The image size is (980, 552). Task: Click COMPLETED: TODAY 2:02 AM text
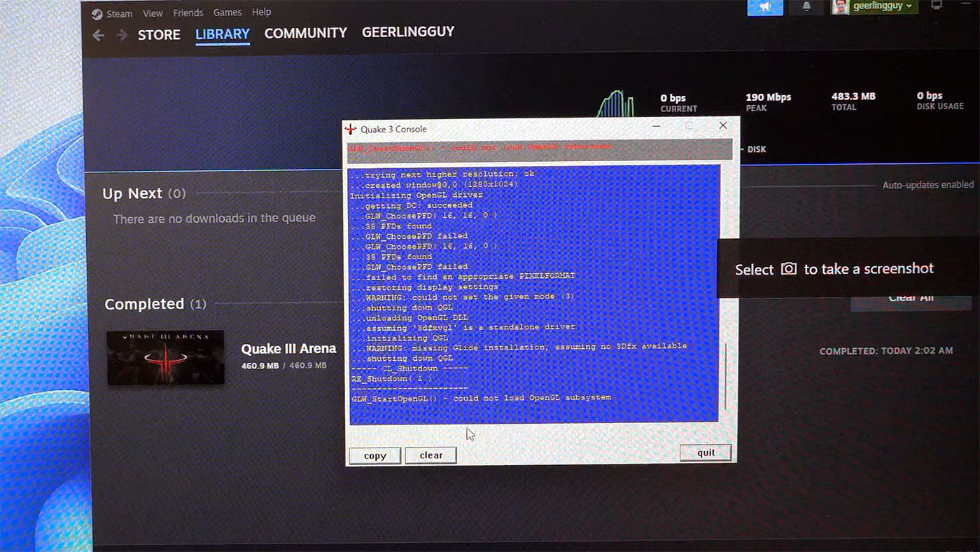coord(885,350)
